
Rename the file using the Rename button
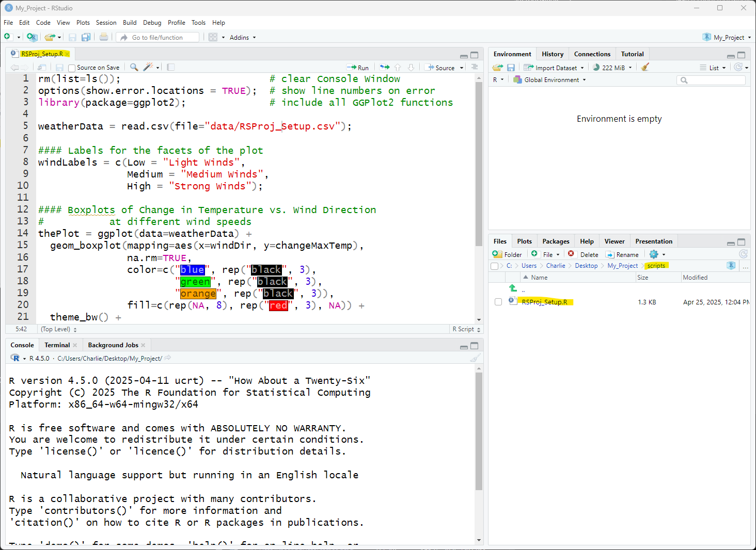tap(622, 254)
